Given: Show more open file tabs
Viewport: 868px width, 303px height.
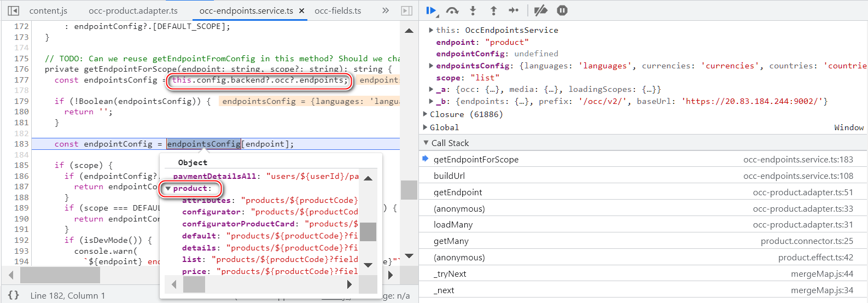Looking at the screenshot, I should [386, 10].
